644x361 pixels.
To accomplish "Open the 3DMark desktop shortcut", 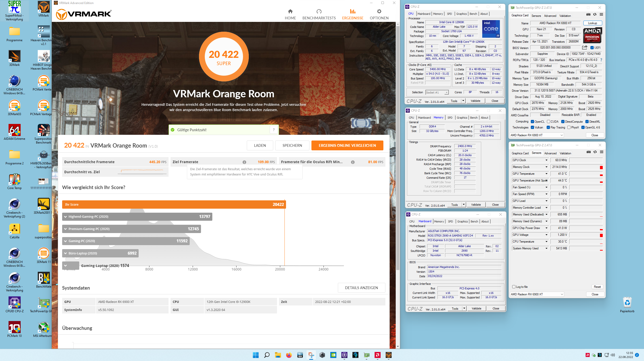I will pos(14,58).
